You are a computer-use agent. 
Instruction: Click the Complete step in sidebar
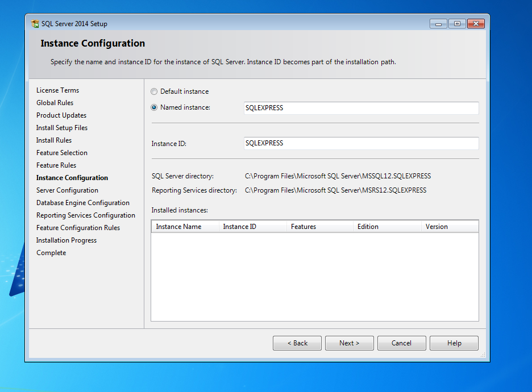51,252
